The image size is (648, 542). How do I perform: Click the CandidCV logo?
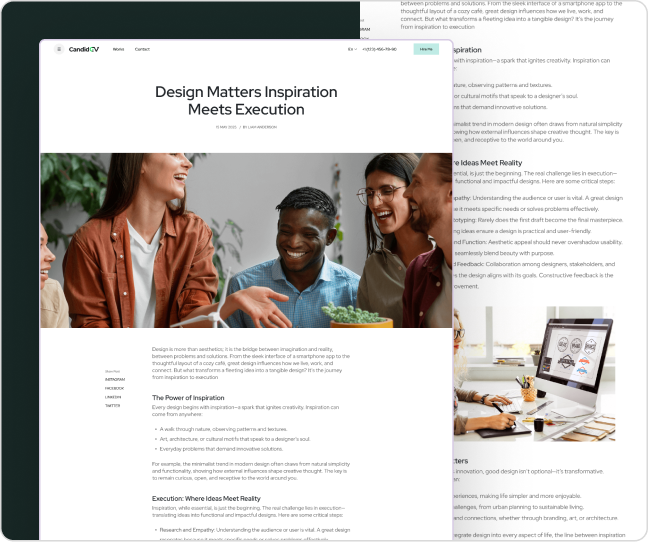click(x=84, y=49)
